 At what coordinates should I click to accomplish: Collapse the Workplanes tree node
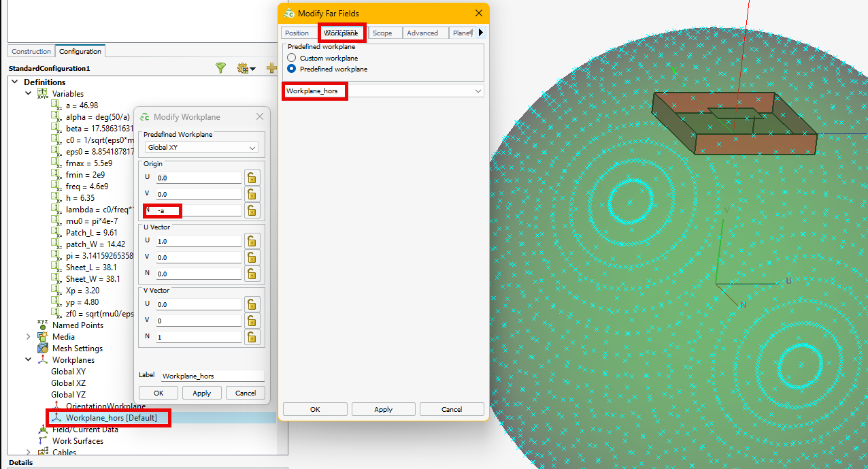click(28, 360)
